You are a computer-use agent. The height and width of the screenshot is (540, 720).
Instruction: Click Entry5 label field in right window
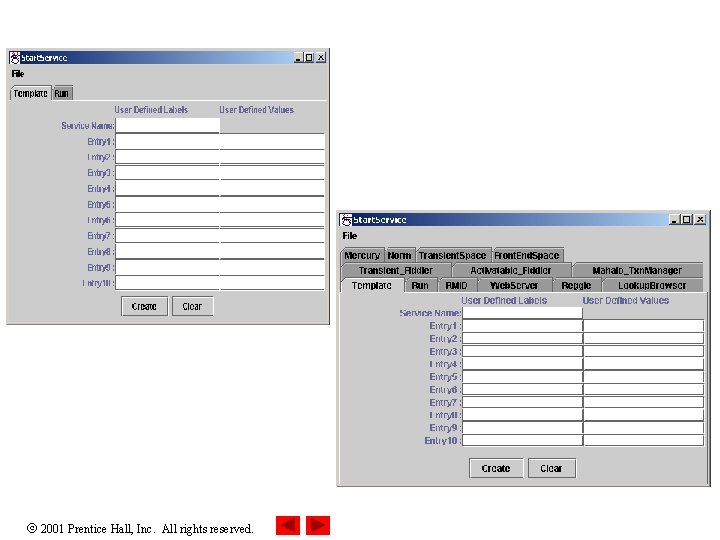tap(523, 377)
